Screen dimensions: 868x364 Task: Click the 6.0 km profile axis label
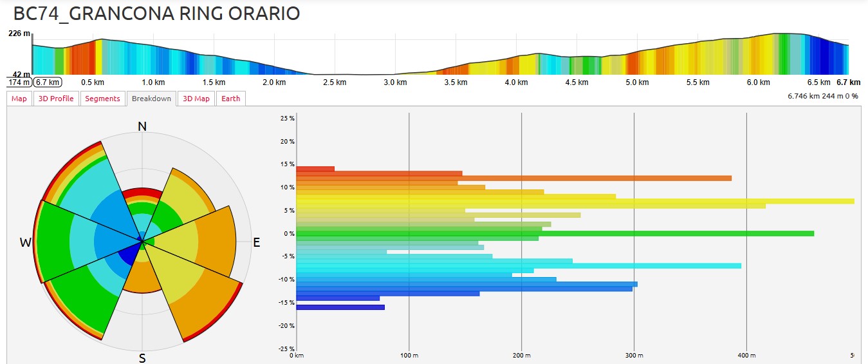coord(759,82)
